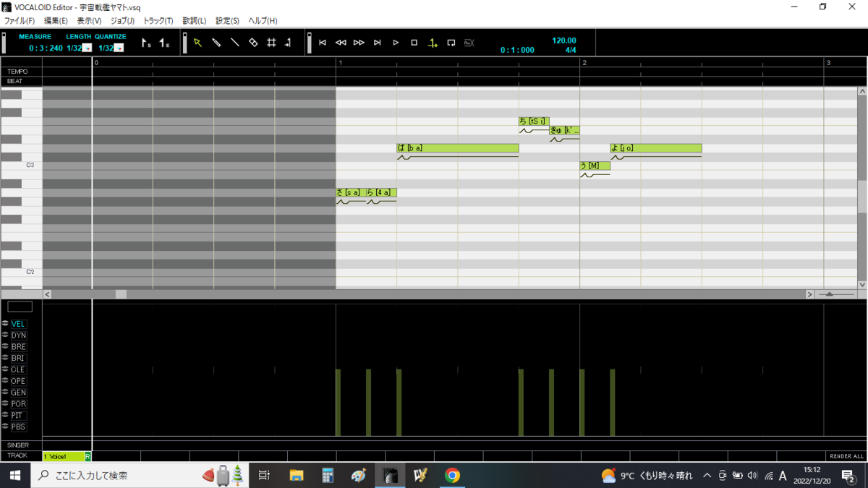The image size is (868, 488).
Task: Toggle the eye icon beside OPE
Action: click(5, 380)
